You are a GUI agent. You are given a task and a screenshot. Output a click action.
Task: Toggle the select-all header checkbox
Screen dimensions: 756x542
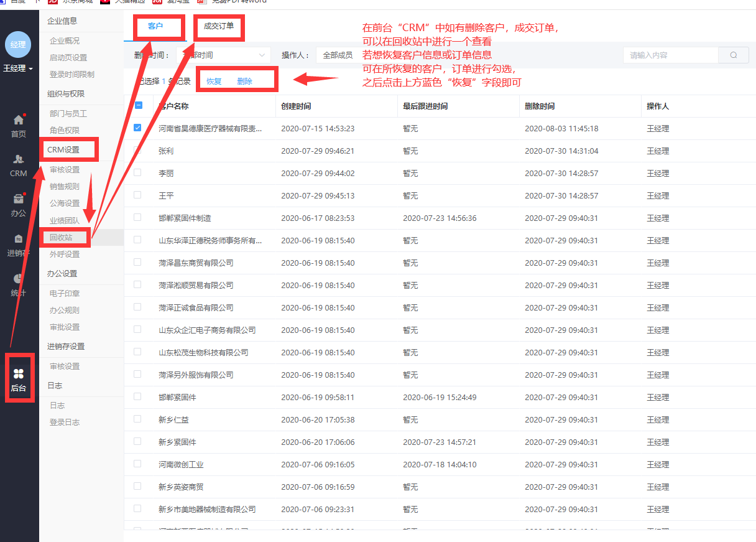pos(138,105)
